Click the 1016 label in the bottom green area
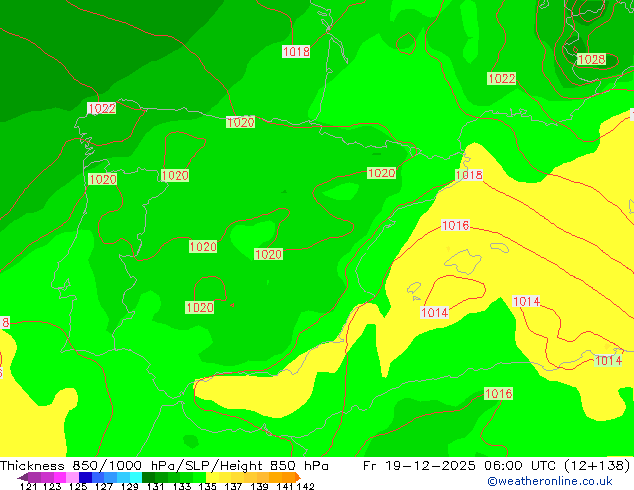634x490 pixels. point(499,393)
